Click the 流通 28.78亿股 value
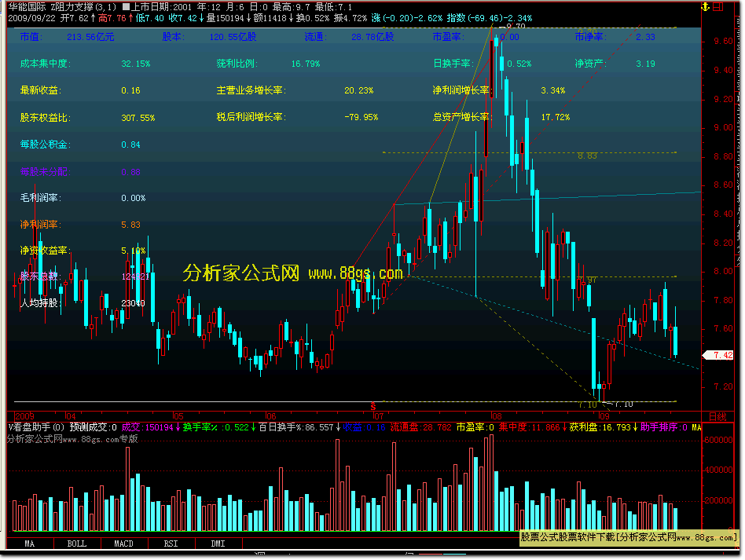745x560 pixels. [372, 37]
